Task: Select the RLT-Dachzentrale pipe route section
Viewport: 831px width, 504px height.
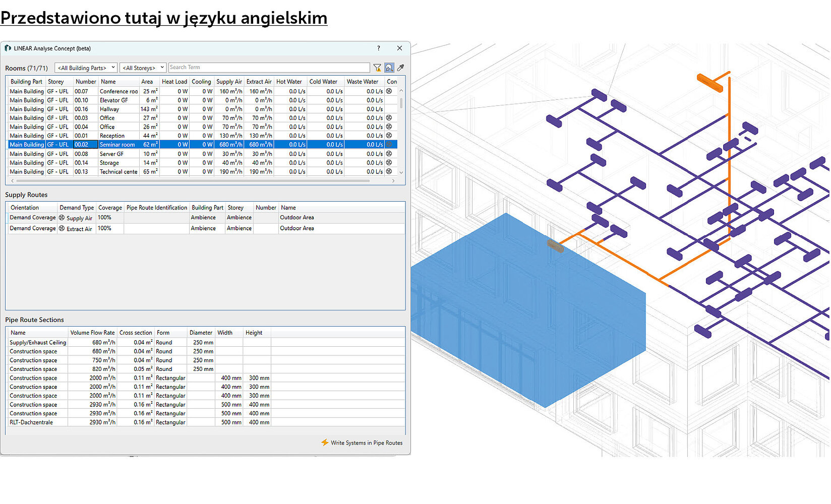Action: (31, 422)
